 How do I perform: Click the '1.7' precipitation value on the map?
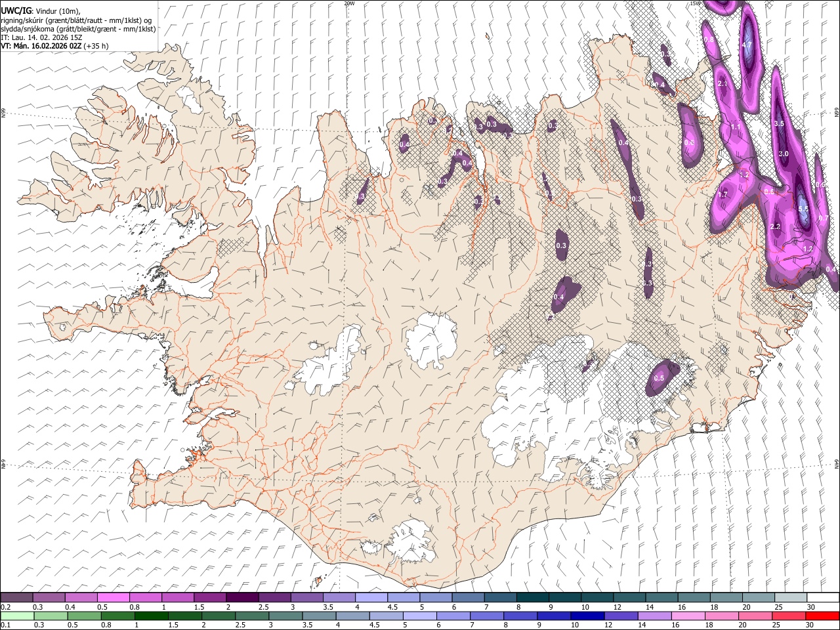(723, 195)
